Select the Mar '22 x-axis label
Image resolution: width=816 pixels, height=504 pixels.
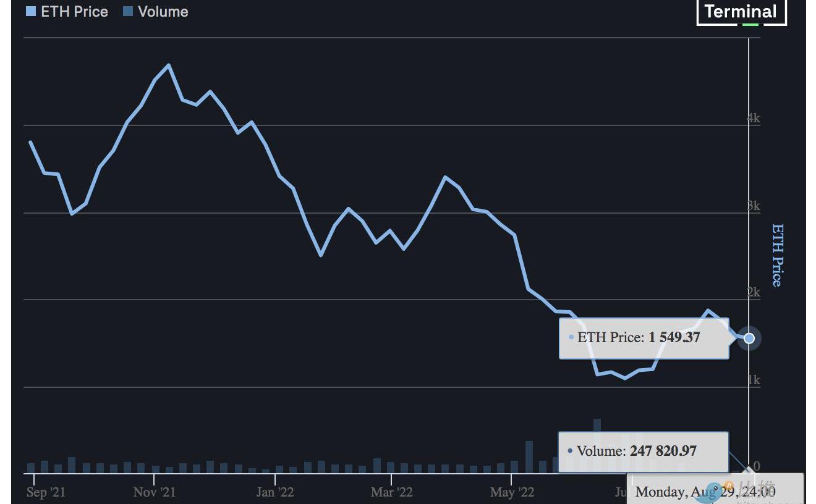[x=391, y=492]
